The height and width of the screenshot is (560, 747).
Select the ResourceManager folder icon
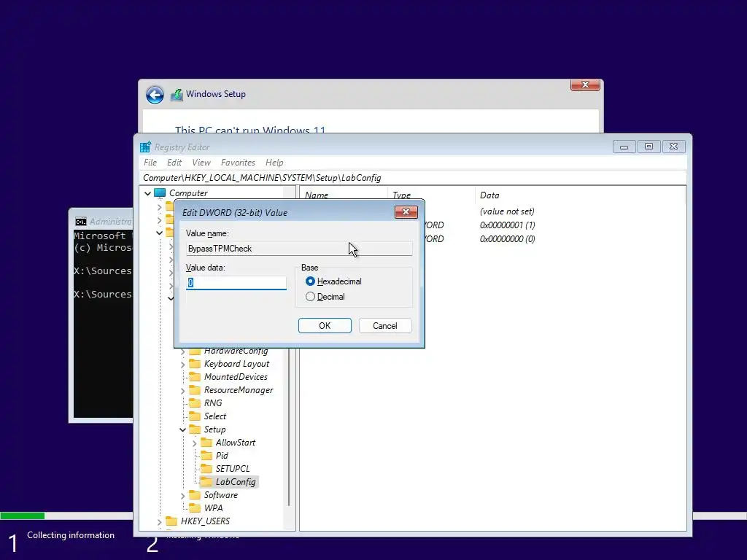click(195, 390)
